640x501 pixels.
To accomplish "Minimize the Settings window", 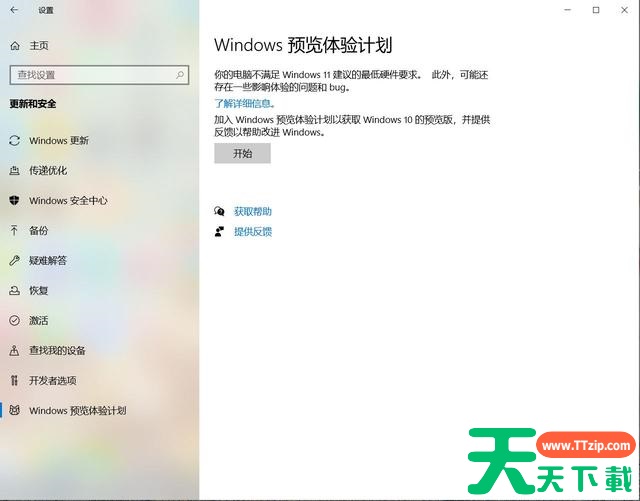I will (567, 10).
